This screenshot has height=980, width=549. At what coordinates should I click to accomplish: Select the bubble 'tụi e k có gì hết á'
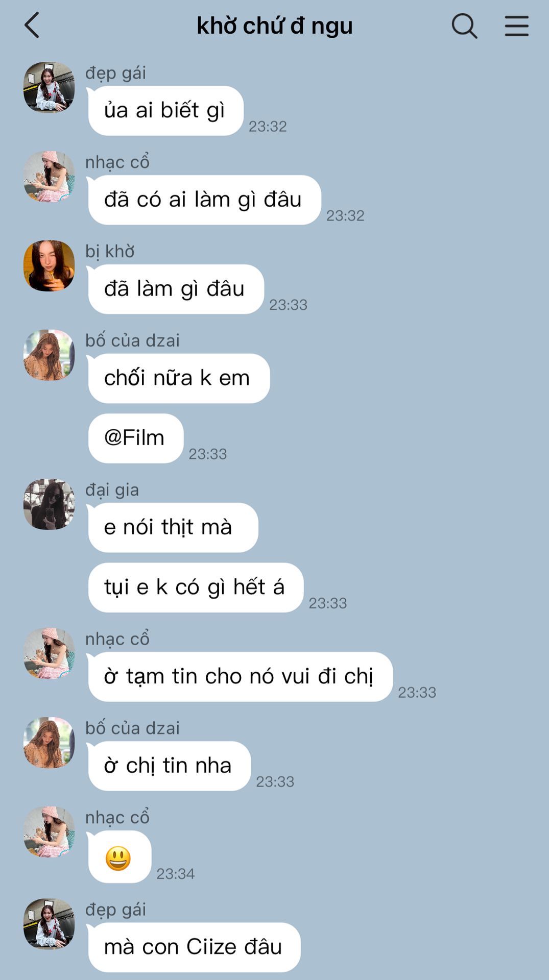[x=196, y=587]
